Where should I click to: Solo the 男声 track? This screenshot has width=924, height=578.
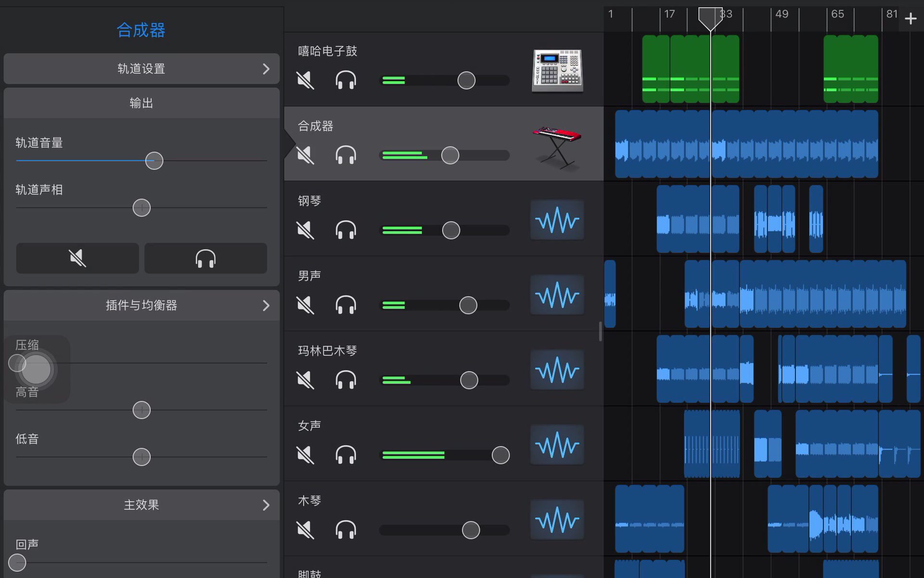[x=346, y=305]
